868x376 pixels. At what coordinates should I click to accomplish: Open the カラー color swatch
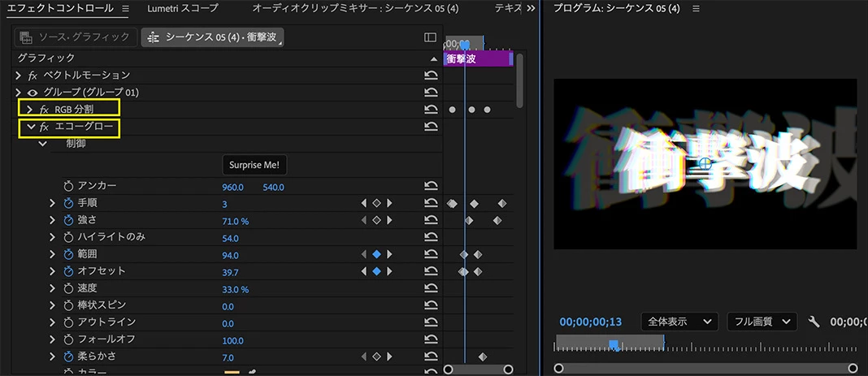tap(232, 372)
